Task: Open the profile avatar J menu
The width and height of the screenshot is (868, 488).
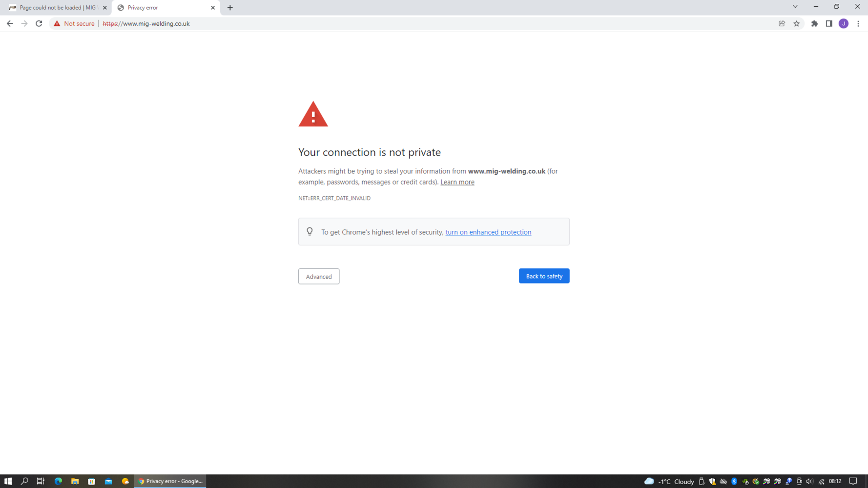Action: point(843,23)
